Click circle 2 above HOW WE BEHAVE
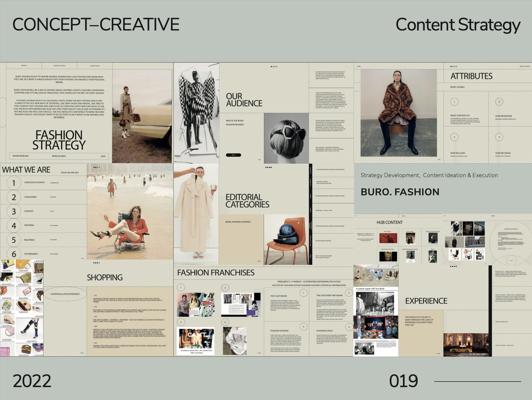Image resolution: width=532 pixels, height=400 pixels. click(499, 102)
